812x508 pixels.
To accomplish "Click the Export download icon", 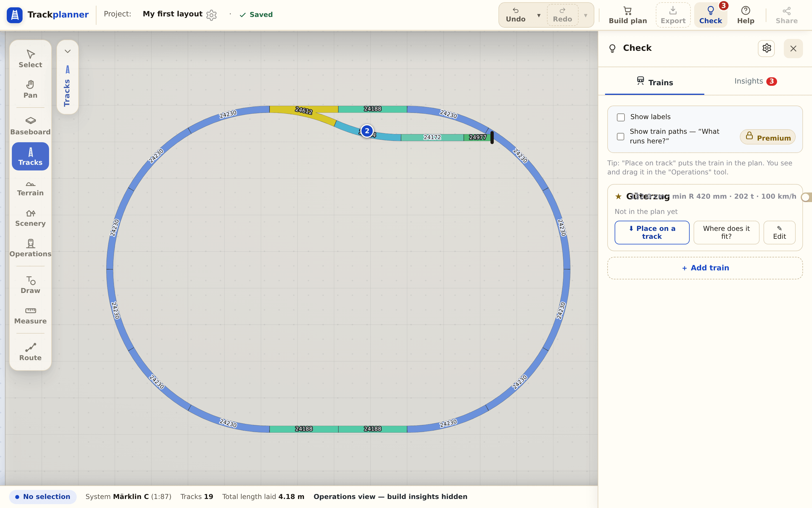I will [673, 15].
